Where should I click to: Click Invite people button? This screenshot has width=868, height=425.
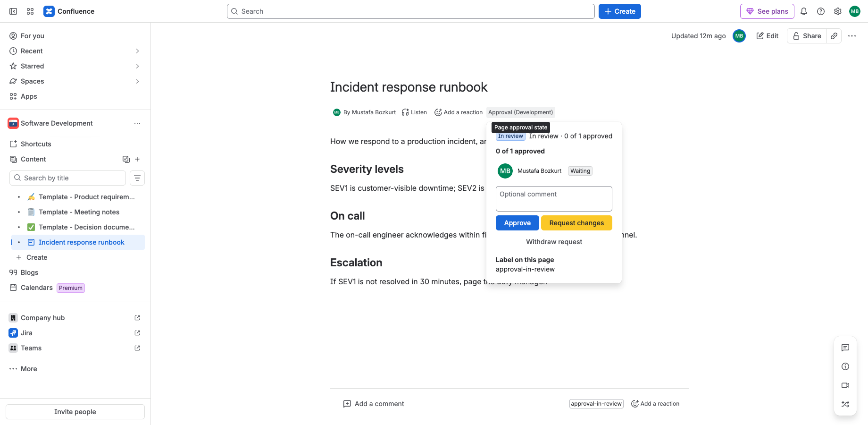point(75,412)
